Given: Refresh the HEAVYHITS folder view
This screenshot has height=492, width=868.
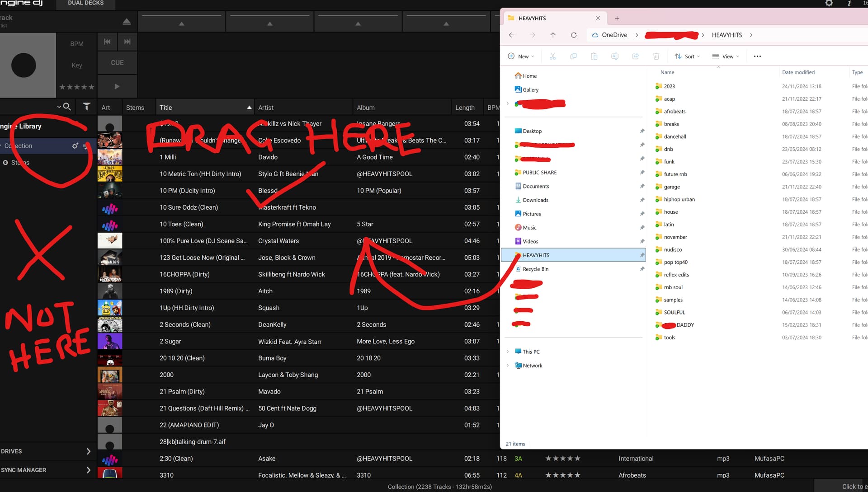Looking at the screenshot, I should pyautogui.click(x=574, y=35).
